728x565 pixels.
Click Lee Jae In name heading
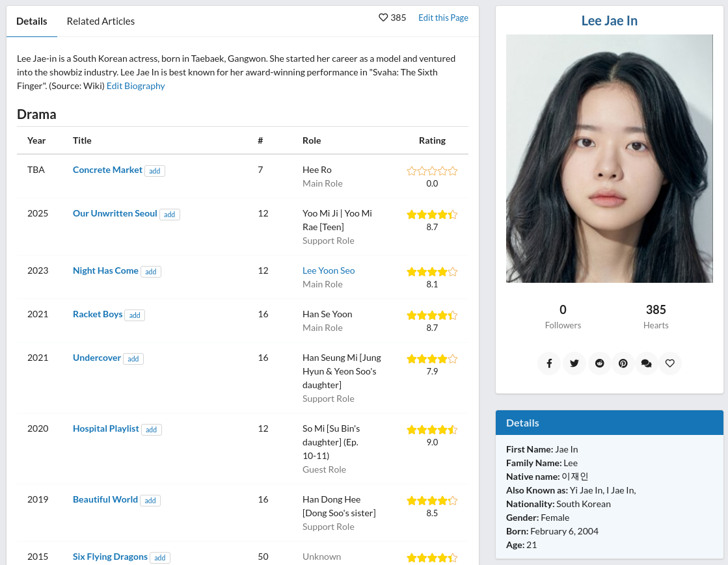pyautogui.click(x=609, y=21)
